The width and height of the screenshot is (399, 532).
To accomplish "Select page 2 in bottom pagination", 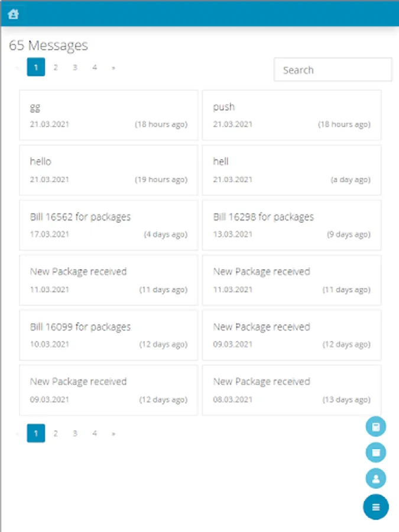I will pyautogui.click(x=56, y=433).
